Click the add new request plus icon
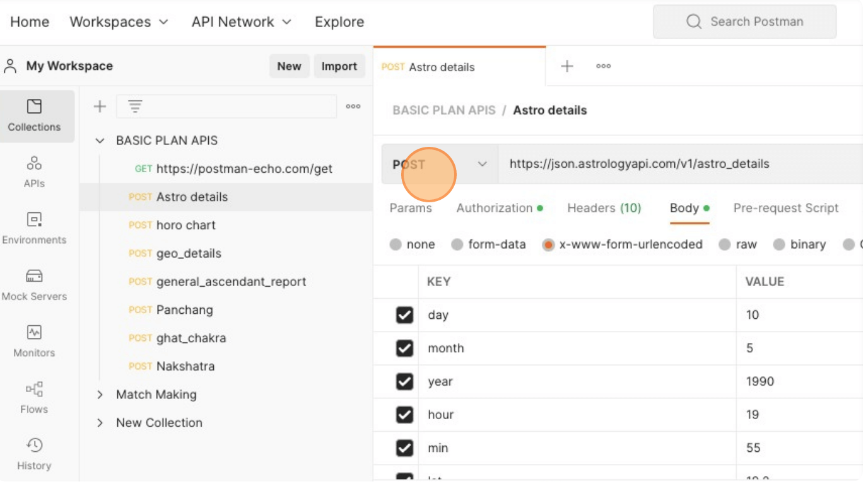Image resolution: width=868 pixels, height=484 pixels. click(x=566, y=66)
